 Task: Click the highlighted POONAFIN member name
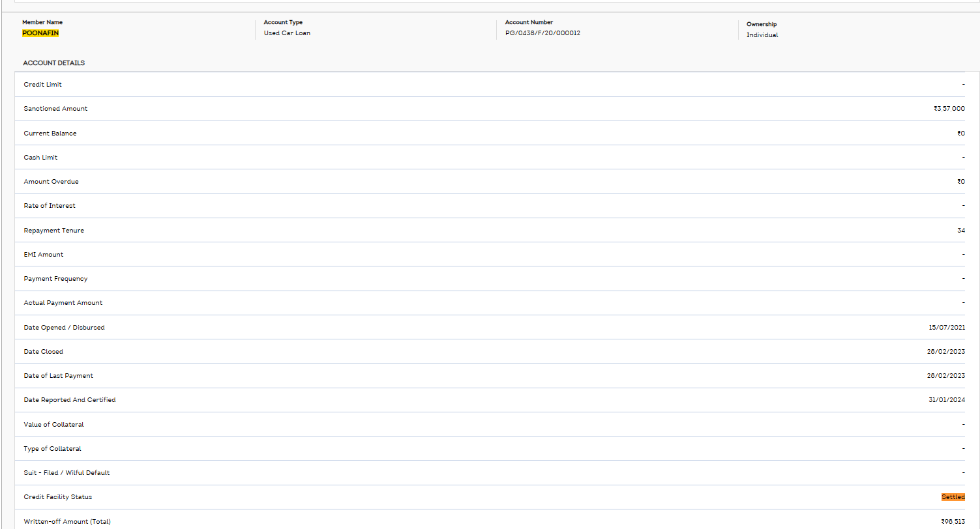[x=40, y=33]
